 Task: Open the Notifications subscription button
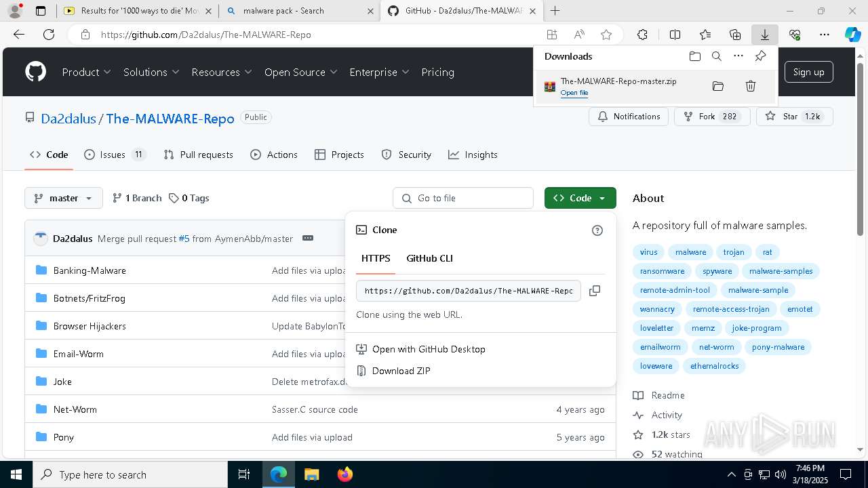629,117
